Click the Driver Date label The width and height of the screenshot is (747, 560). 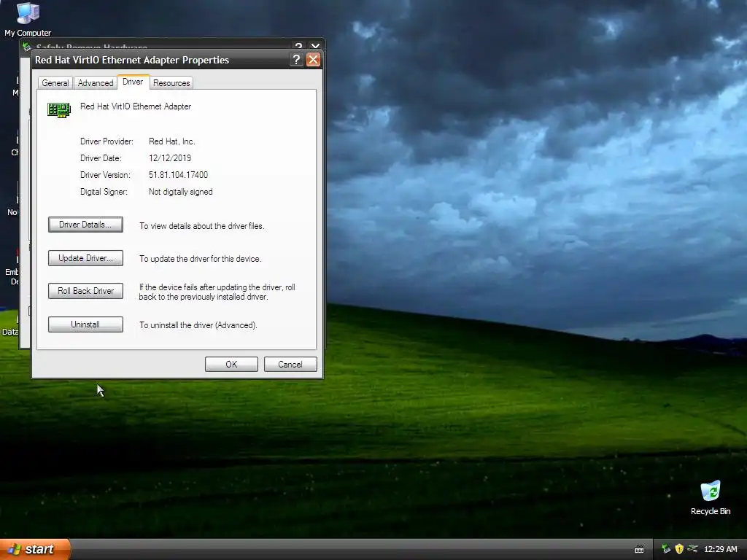(x=101, y=158)
